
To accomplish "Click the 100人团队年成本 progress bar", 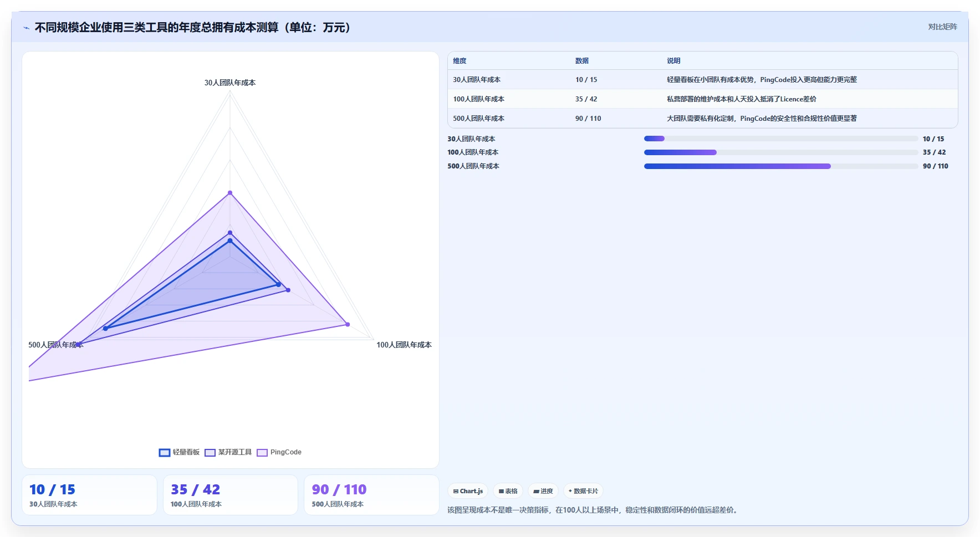I will click(781, 152).
